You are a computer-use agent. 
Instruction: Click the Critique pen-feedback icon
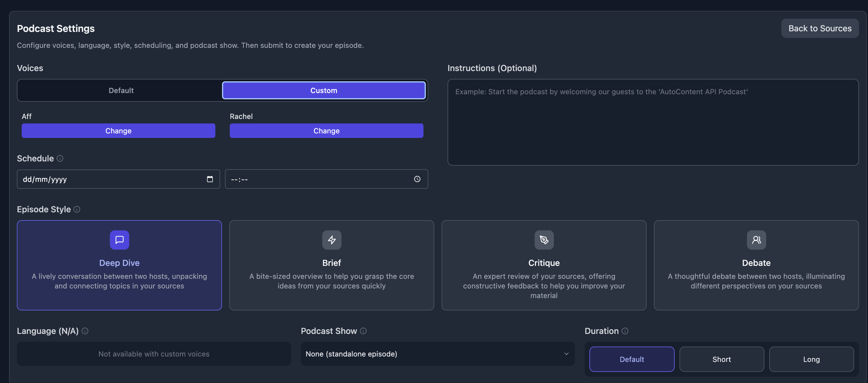coord(544,240)
